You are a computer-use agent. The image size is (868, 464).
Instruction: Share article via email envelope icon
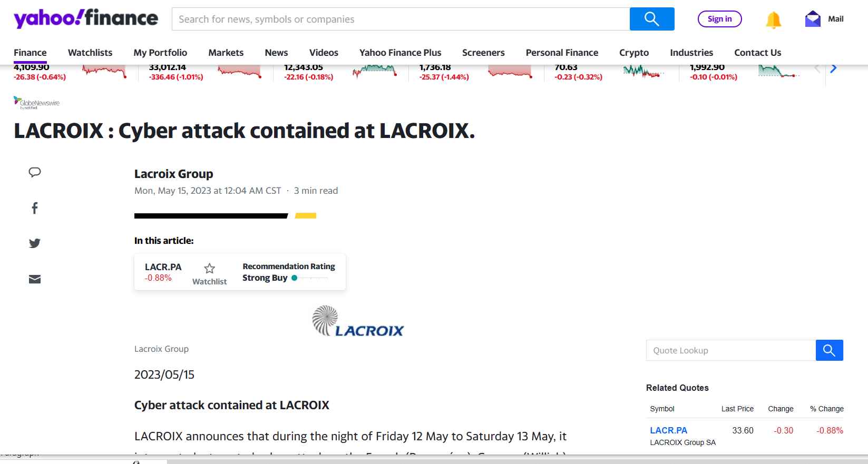35,279
